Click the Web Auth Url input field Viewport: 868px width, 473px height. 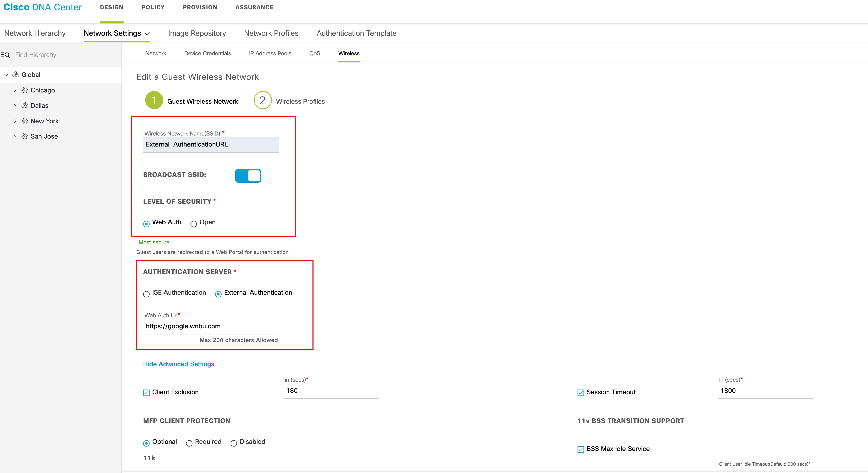211,326
